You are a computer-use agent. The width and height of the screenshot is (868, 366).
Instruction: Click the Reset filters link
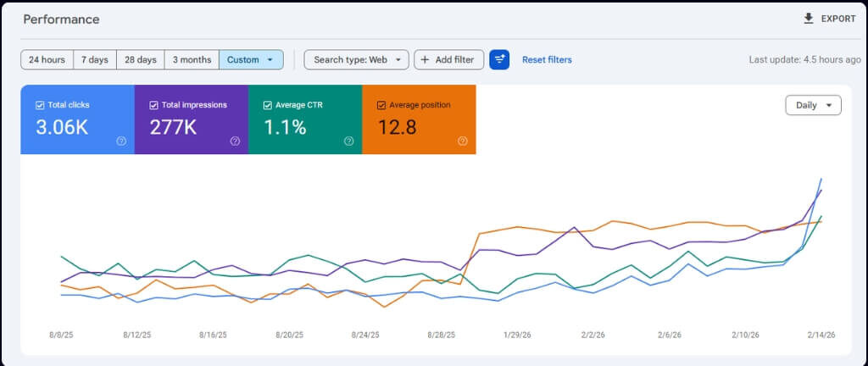pyautogui.click(x=547, y=59)
